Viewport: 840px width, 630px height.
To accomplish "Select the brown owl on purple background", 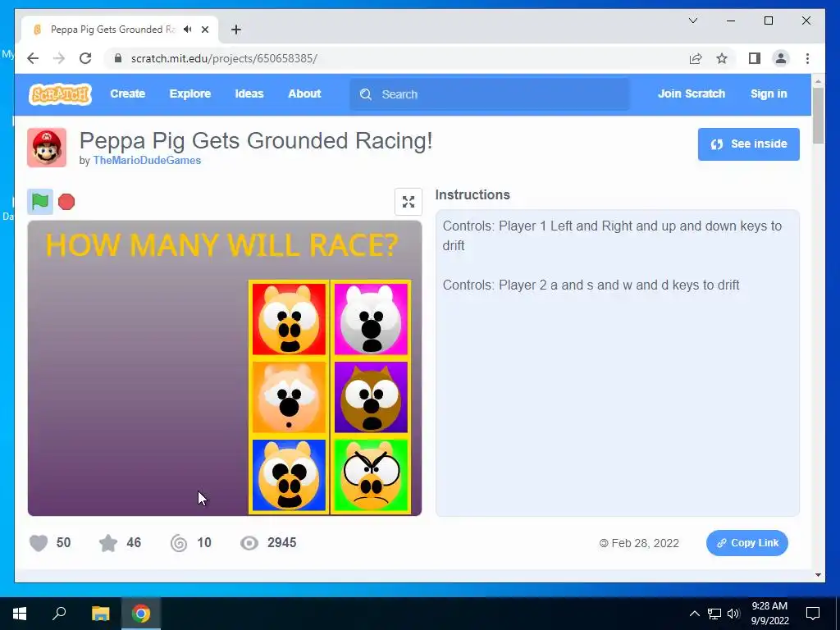I will 371,397.
